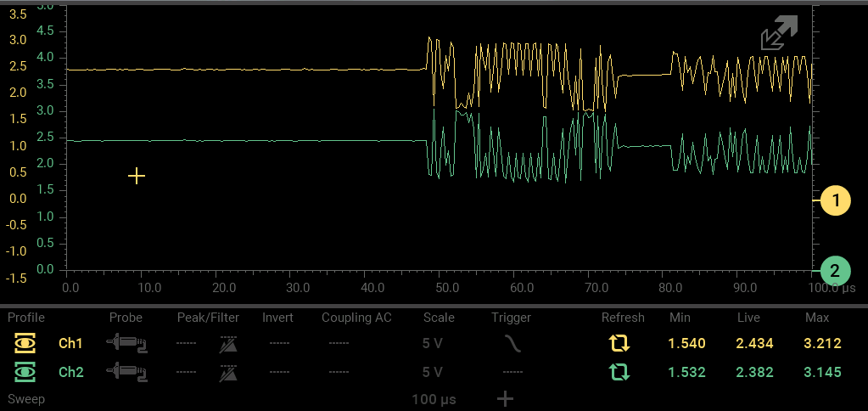The width and height of the screenshot is (868, 411).
Task: Click the Ch1 falling-edge trigger icon
Action: (510, 344)
